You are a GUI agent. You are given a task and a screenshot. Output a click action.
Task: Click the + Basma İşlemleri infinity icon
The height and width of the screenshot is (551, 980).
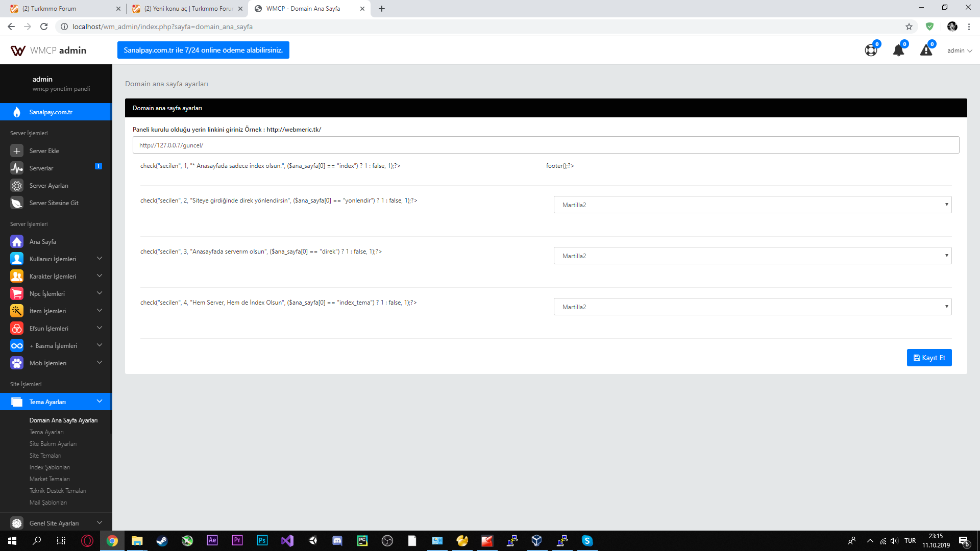click(x=17, y=346)
